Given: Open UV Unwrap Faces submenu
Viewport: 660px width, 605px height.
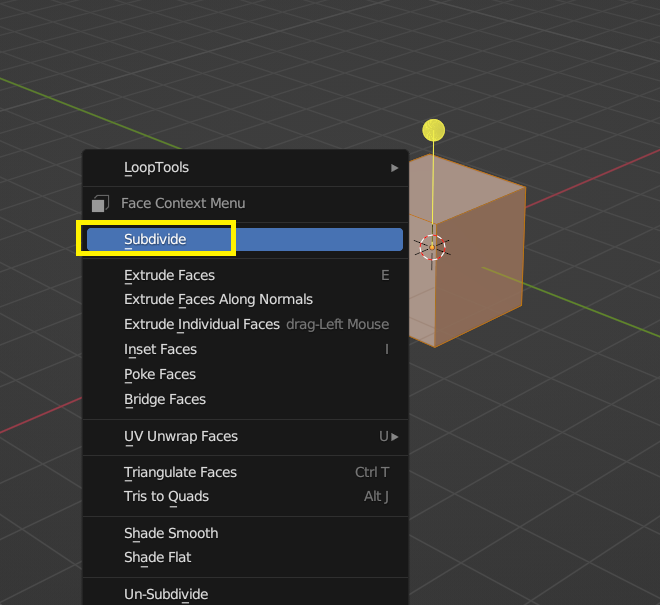Looking at the screenshot, I should [x=245, y=437].
